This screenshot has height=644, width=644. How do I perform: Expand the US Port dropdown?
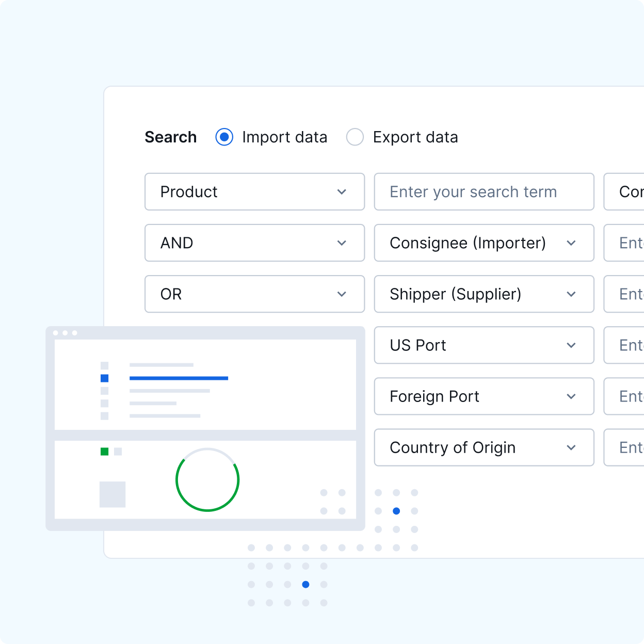[484, 345]
